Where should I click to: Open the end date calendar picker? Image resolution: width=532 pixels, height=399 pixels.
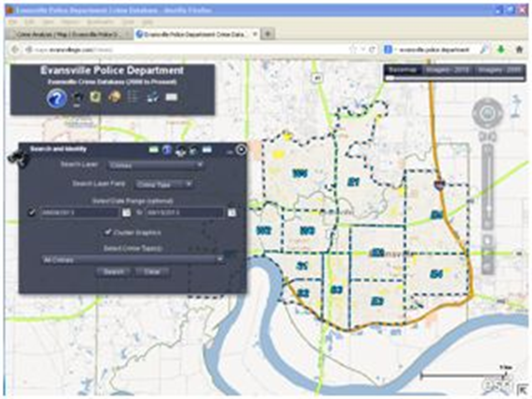(232, 213)
